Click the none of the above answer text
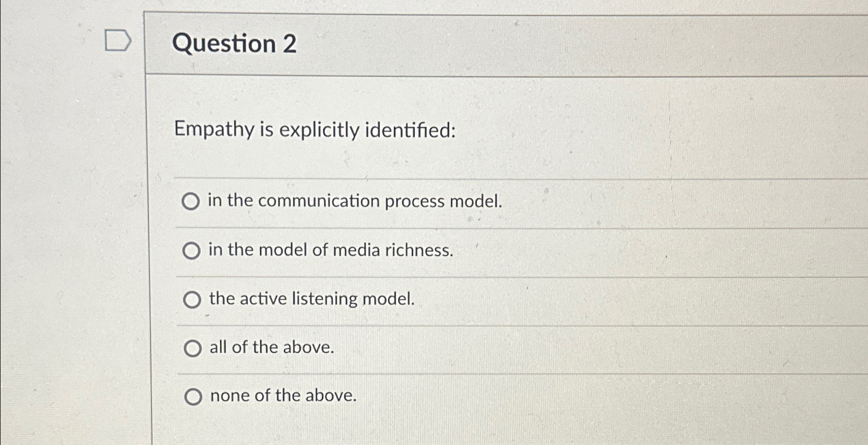 coord(282,395)
